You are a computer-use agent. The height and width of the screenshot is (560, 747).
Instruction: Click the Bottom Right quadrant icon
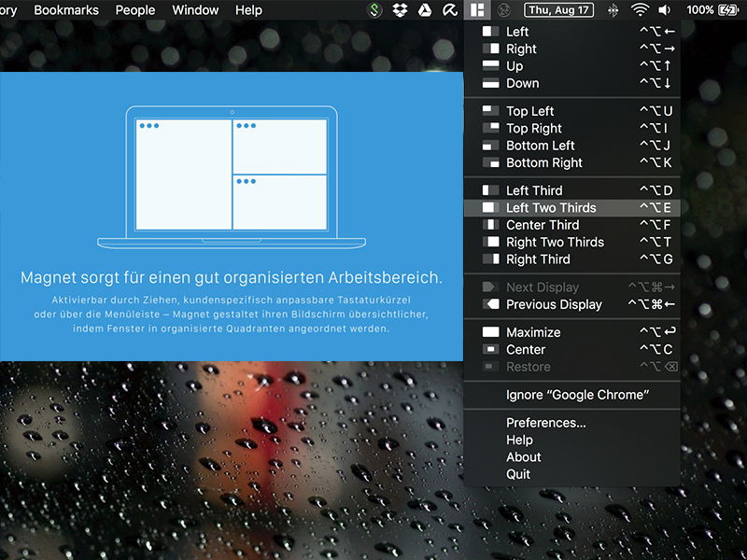click(490, 162)
